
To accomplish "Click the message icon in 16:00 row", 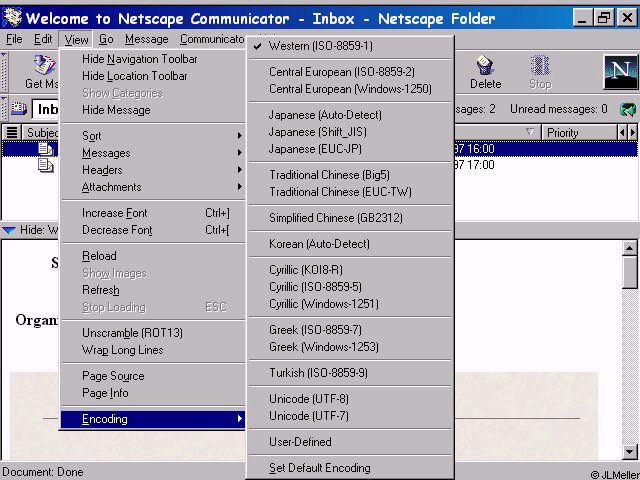I will 45,149.
